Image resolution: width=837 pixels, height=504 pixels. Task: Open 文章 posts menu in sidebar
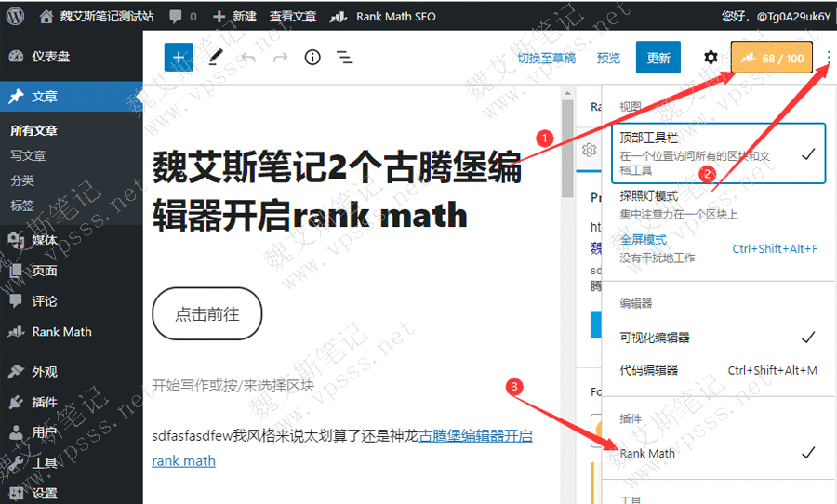tap(72, 97)
